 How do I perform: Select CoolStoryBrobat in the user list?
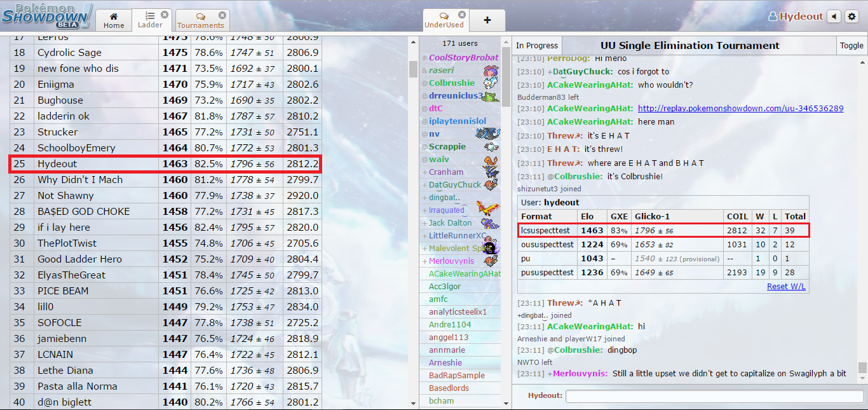(459, 58)
